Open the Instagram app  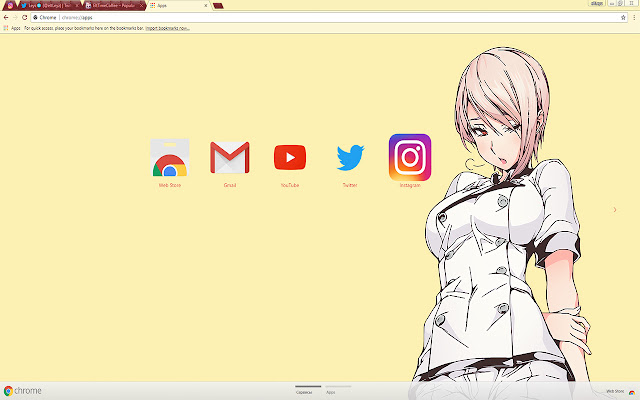(410, 157)
